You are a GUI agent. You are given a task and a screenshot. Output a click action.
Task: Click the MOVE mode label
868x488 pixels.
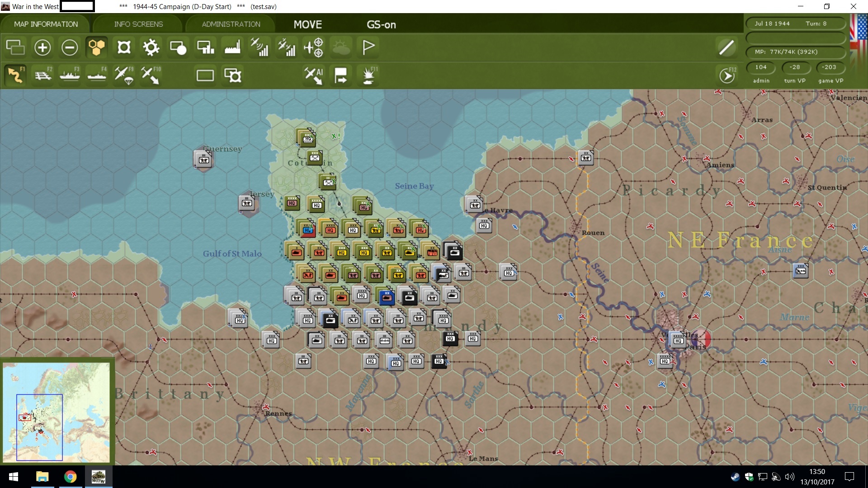(x=308, y=24)
